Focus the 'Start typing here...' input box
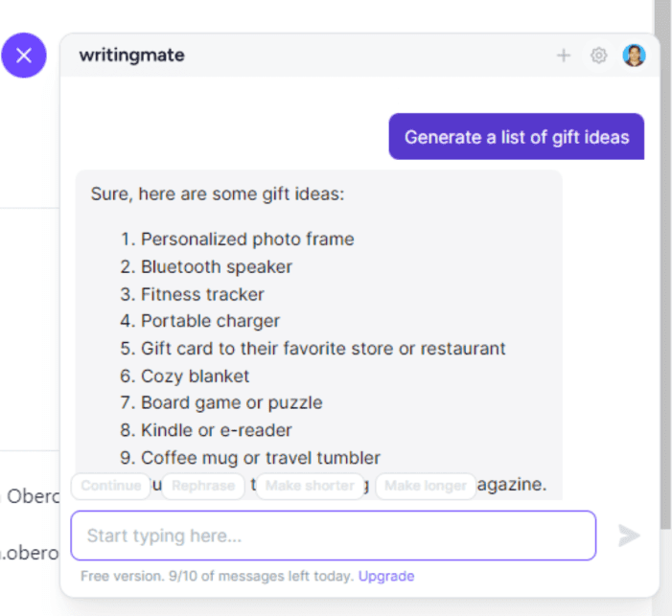 (x=333, y=536)
